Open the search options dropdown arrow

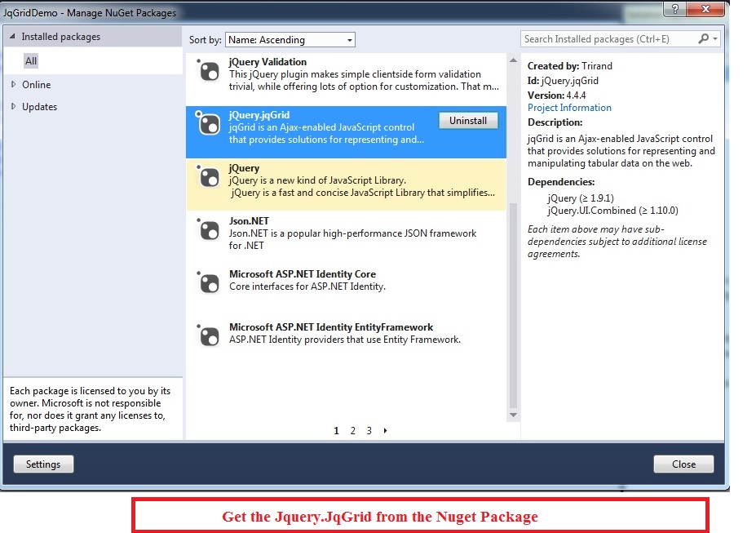pyautogui.click(x=715, y=38)
